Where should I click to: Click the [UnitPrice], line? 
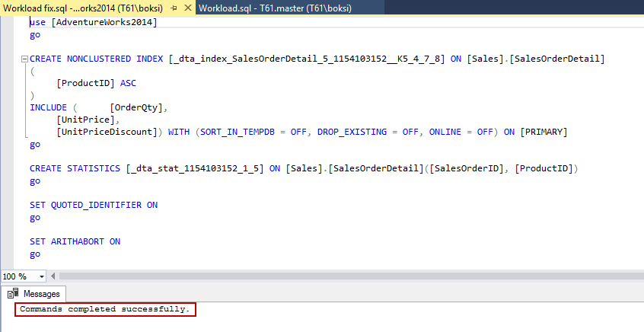pyautogui.click(x=88, y=120)
